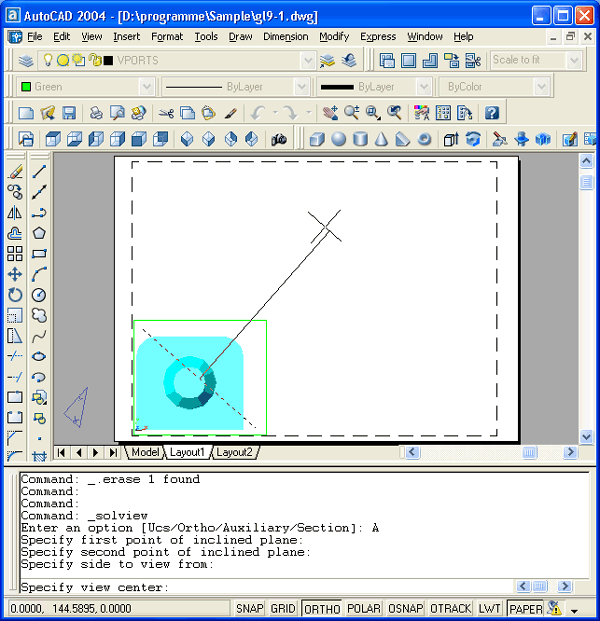Screen dimensions: 600x621
Task: Click the Rotate tool icon
Action: pos(15,295)
